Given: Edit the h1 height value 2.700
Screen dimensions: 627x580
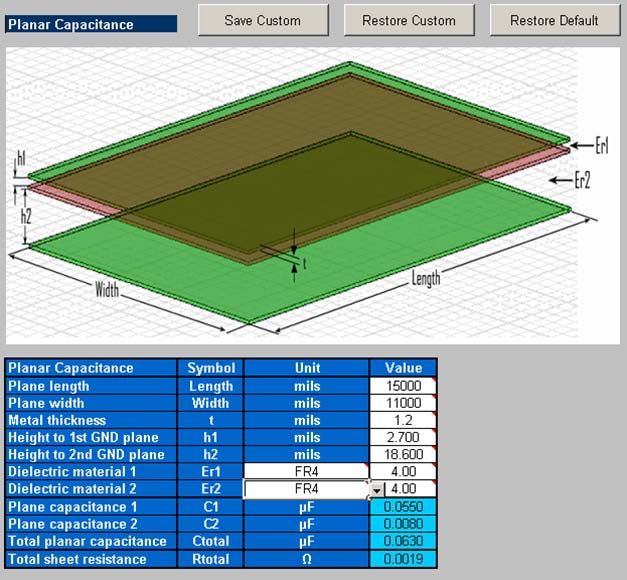Looking at the screenshot, I should [403, 437].
